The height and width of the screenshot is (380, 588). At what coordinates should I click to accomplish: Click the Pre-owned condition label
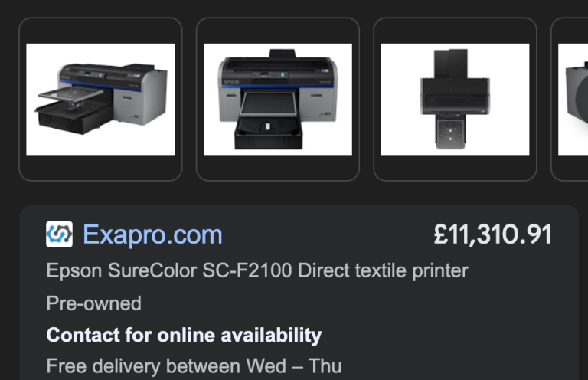(x=93, y=303)
